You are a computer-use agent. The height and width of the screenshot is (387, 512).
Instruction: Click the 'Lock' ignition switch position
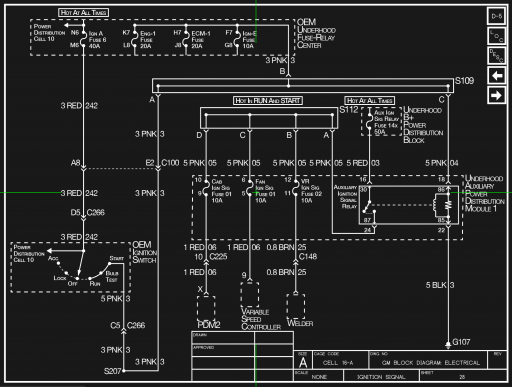click(x=60, y=278)
